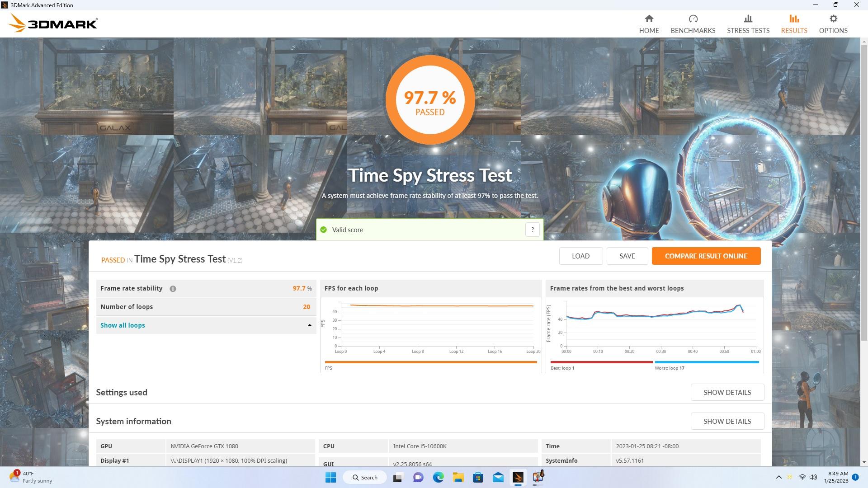Click the blue Worst loop legend bar
This screenshot has height=488, width=868.
tap(707, 362)
